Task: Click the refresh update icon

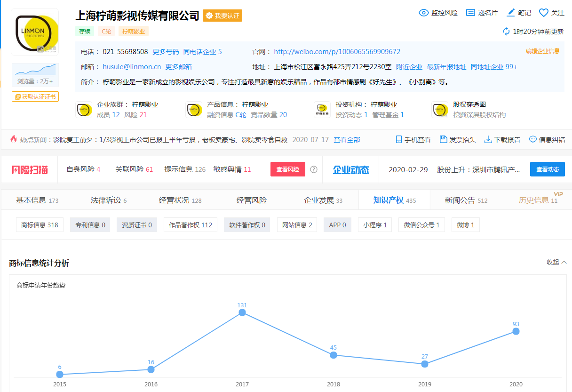Action: tap(506, 32)
